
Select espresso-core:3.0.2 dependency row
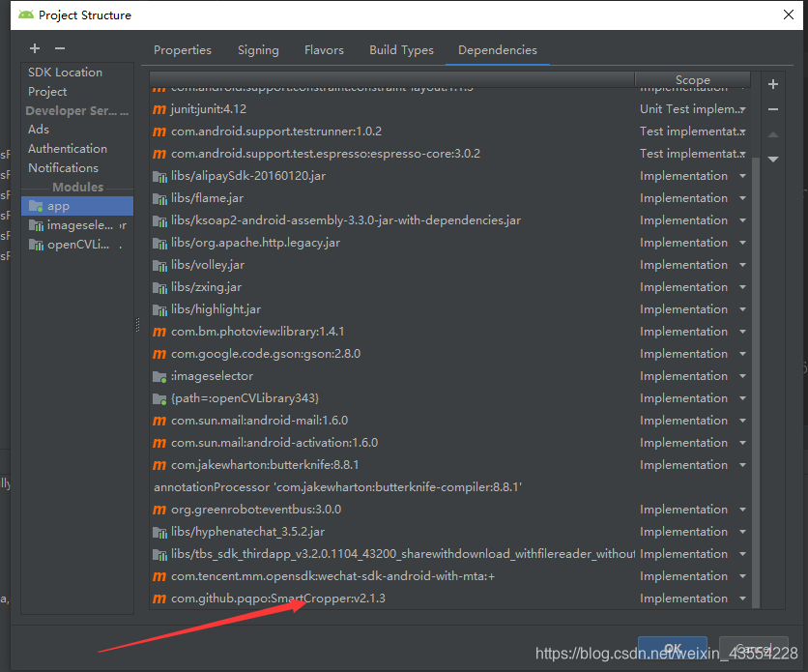pos(450,154)
